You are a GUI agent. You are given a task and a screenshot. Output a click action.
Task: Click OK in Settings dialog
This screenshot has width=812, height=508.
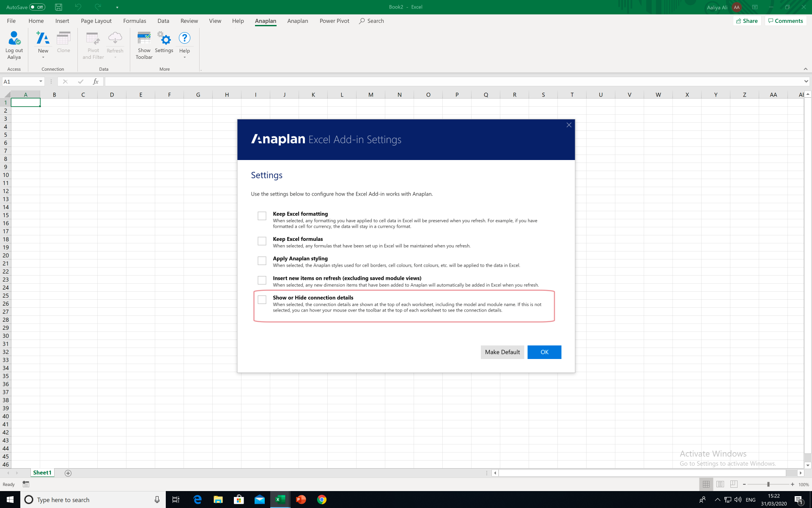coord(544,352)
